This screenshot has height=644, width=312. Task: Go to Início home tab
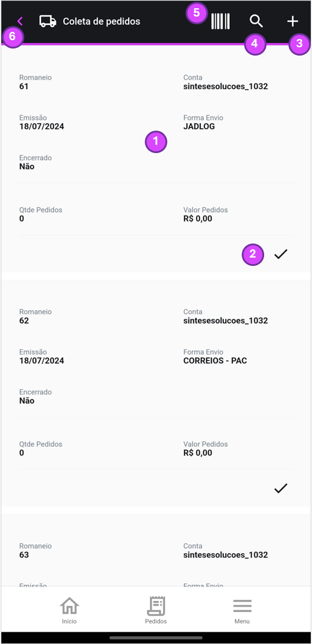[x=69, y=610]
